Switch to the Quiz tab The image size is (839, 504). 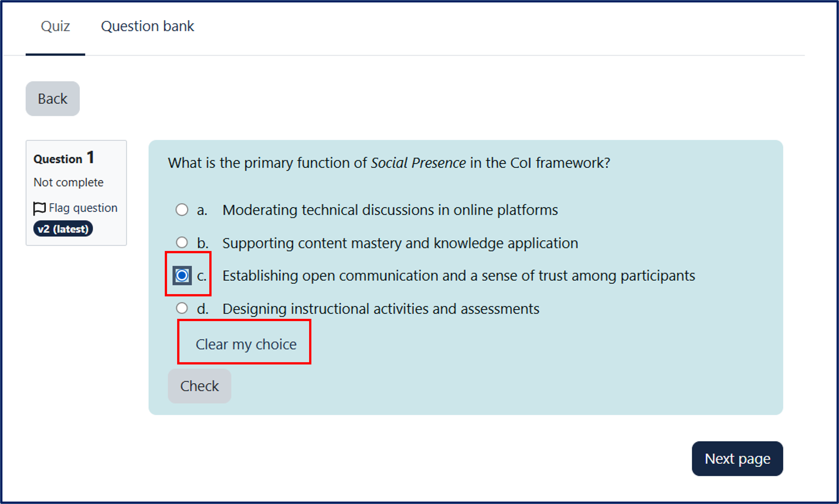point(55,26)
